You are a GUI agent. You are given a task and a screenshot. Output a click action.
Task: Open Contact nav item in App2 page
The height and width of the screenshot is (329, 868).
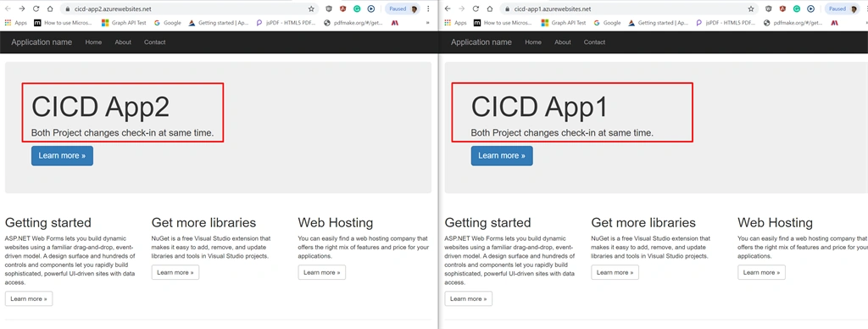(x=154, y=42)
